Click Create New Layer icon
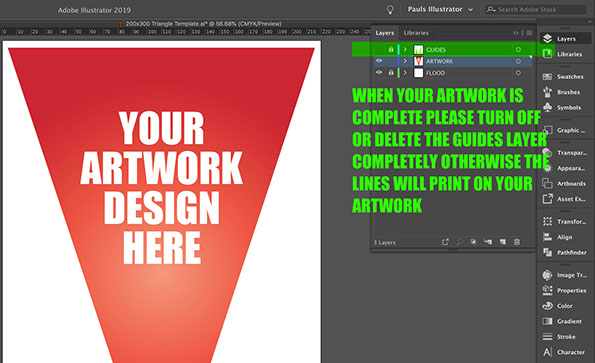The width and height of the screenshot is (595, 363). click(x=503, y=242)
